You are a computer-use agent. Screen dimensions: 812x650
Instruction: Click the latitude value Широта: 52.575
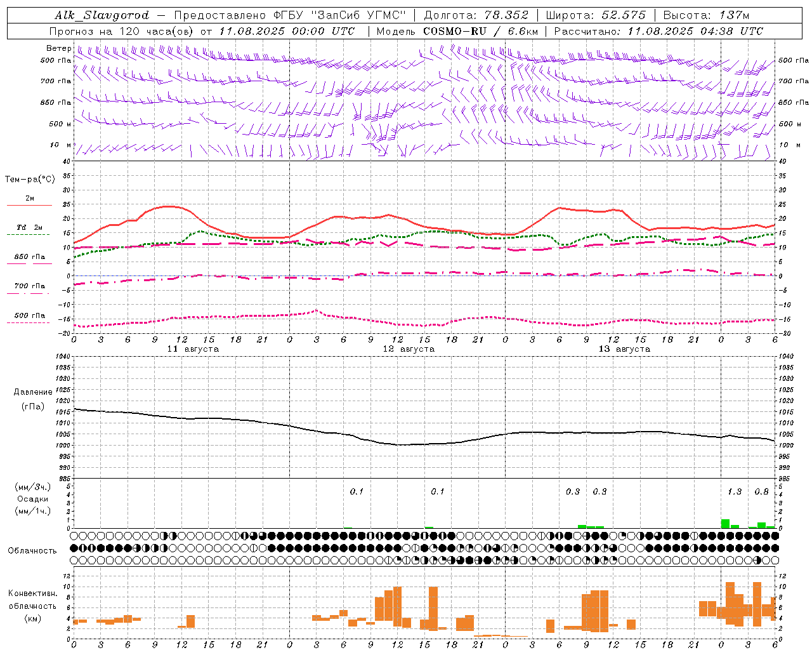tap(596, 15)
